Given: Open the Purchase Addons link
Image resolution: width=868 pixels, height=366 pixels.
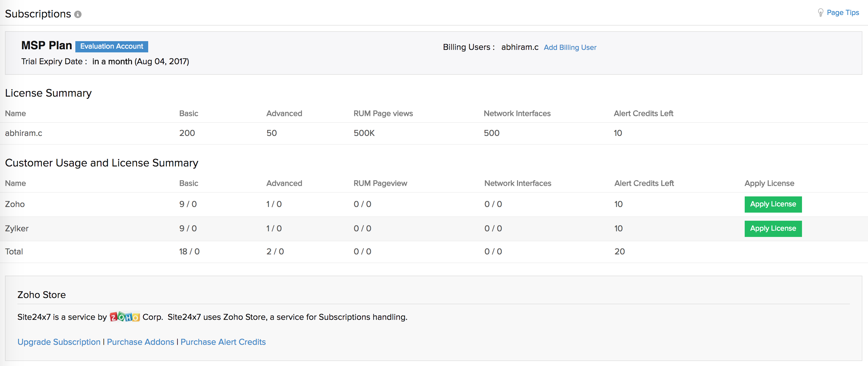Looking at the screenshot, I should point(140,342).
